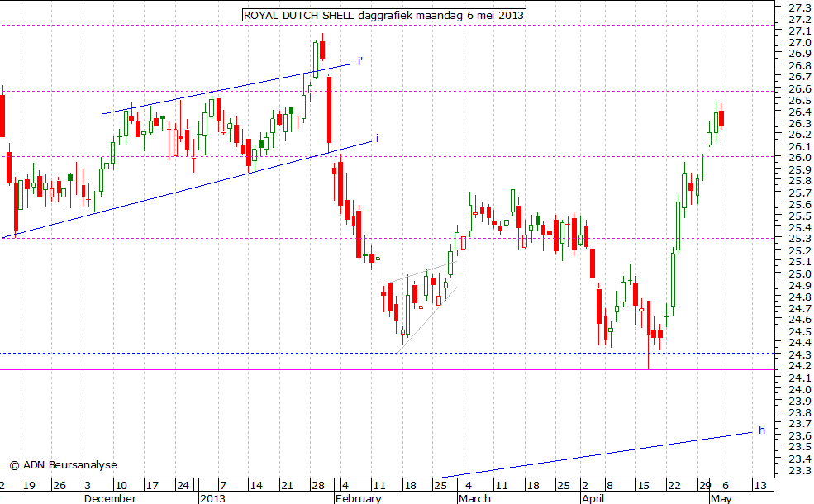Image resolution: width=814 pixels, height=504 pixels.
Task: Click the 10 date label on time axis
Action: [x=121, y=486]
